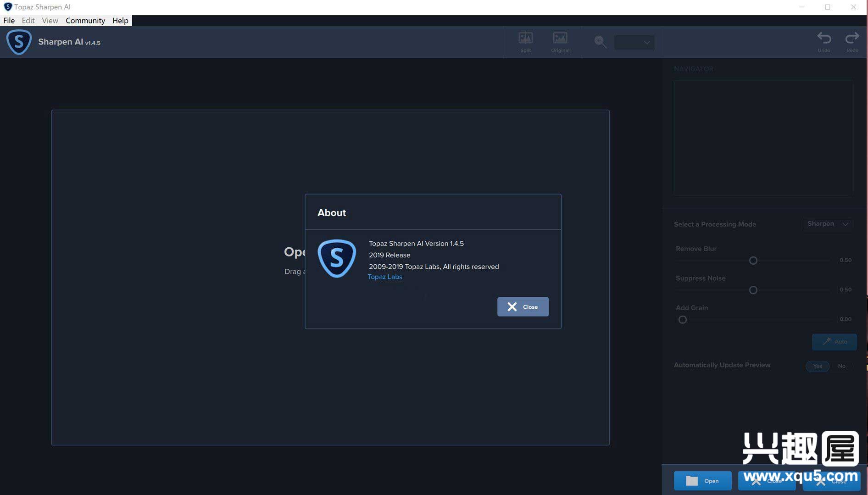The width and height of the screenshot is (868, 495).
Task: Show the Original image view
Action: pos(560,42)
